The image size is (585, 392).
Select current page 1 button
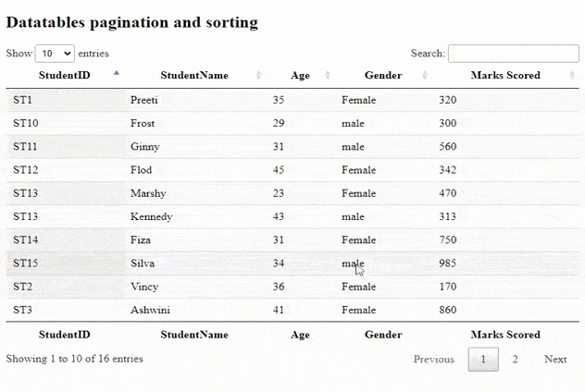(x=482, y=360)
